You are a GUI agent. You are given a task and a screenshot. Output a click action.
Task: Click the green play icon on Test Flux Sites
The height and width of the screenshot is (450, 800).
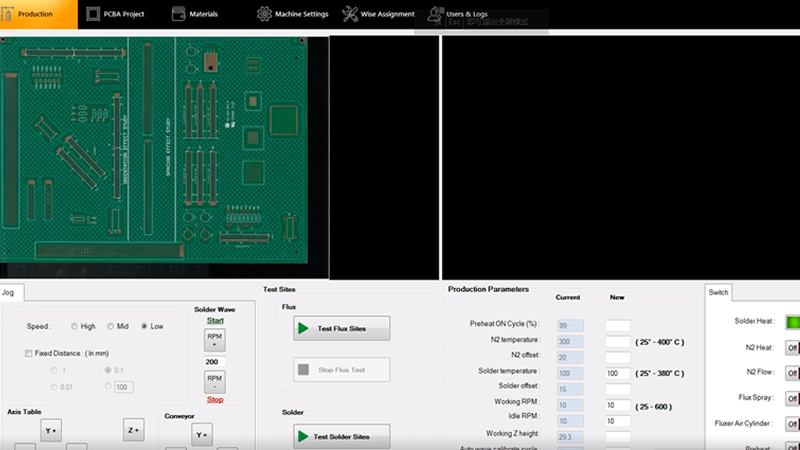click(x=303, y=329)
